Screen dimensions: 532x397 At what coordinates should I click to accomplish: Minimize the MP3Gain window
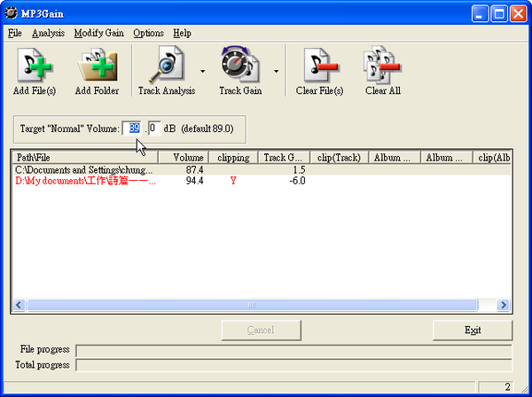(480, 14)
